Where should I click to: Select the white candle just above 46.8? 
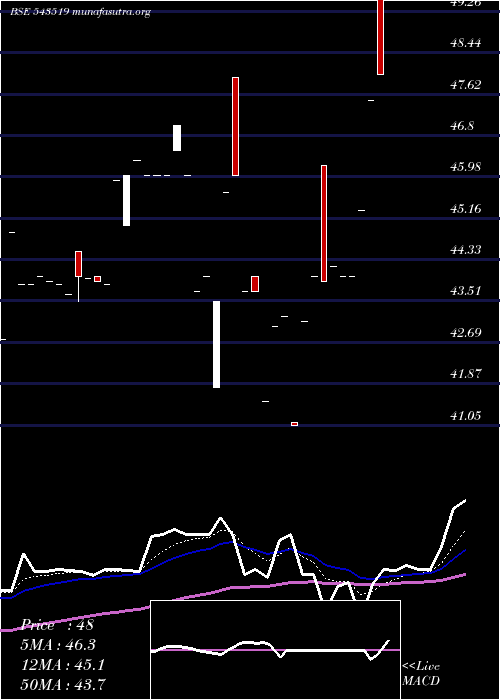[x=177, y=138]
